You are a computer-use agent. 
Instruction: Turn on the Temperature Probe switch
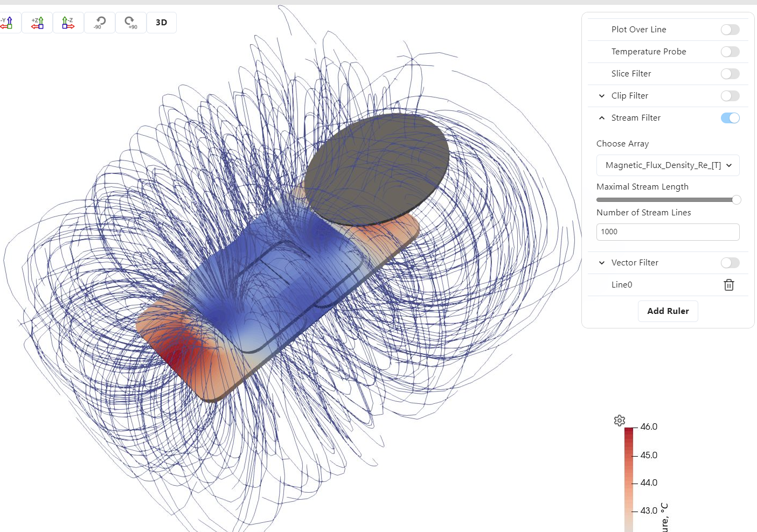click(730, 52)
